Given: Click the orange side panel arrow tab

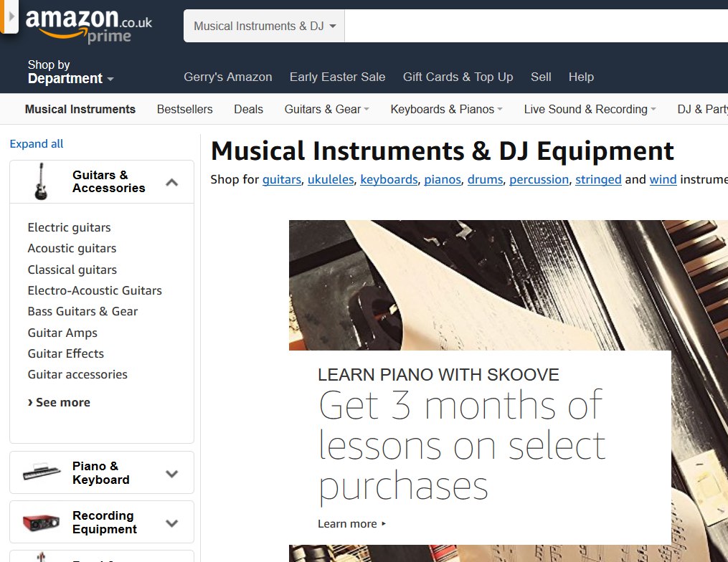Looking at the screenshot, I should (9, 16).
